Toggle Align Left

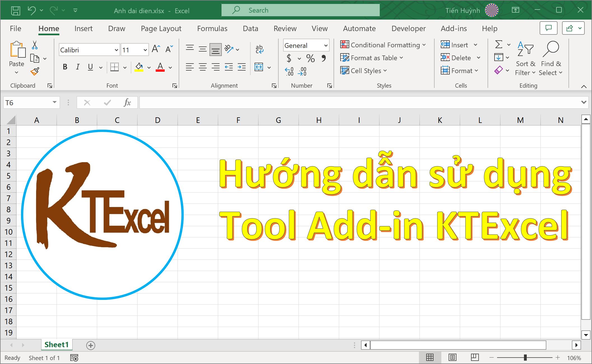click(190, 67)
